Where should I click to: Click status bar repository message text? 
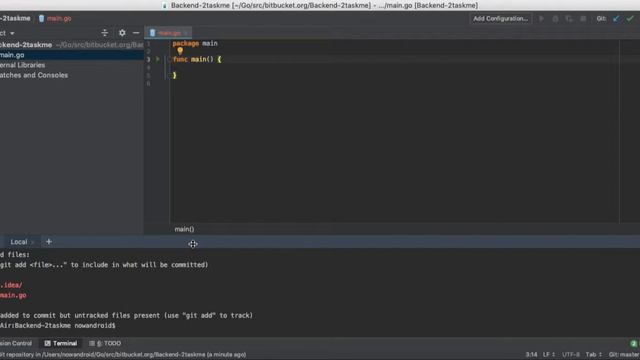tap(123, 355)
